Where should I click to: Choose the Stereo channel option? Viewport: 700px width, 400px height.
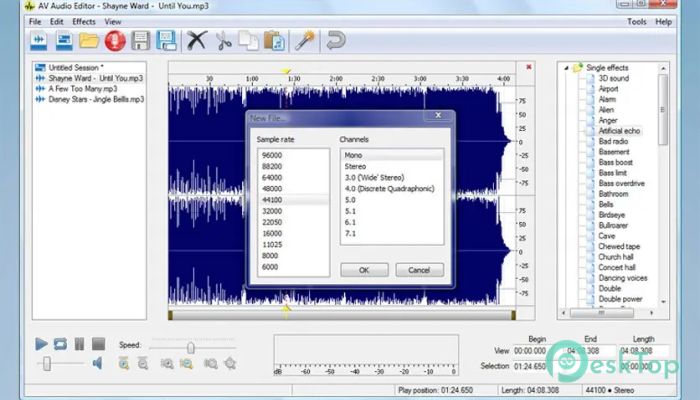coord(392,167)
